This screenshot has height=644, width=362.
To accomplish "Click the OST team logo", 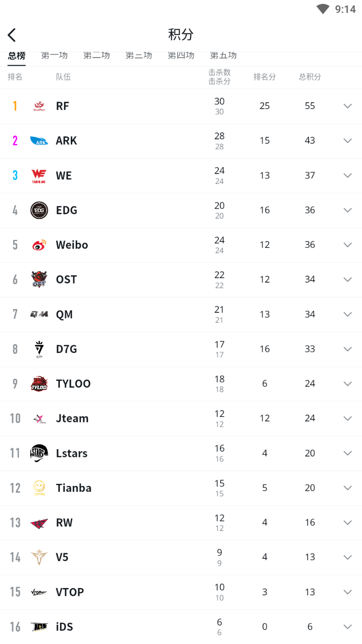I will click(x=39, y=280).
